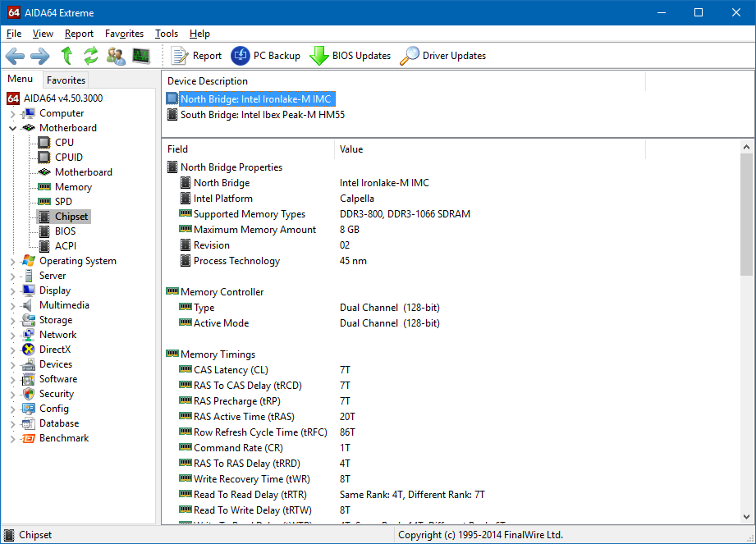
Task: Go forward with the blue right arrow
Action: [x=40, y=56]
